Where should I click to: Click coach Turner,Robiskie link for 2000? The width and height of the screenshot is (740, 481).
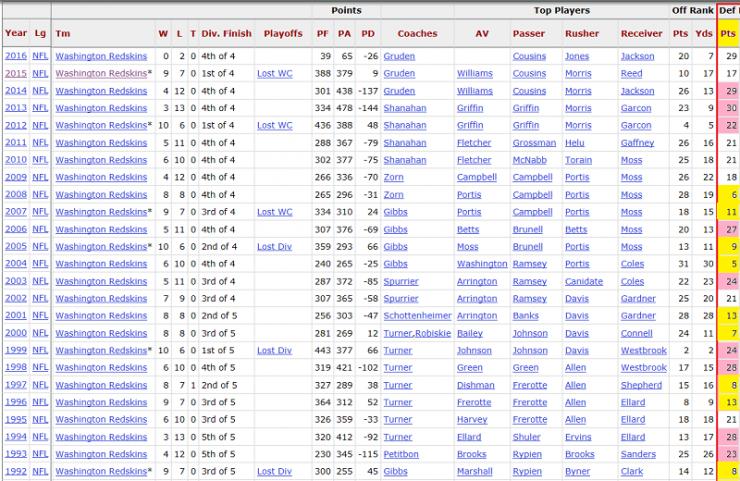pos(417,333)
